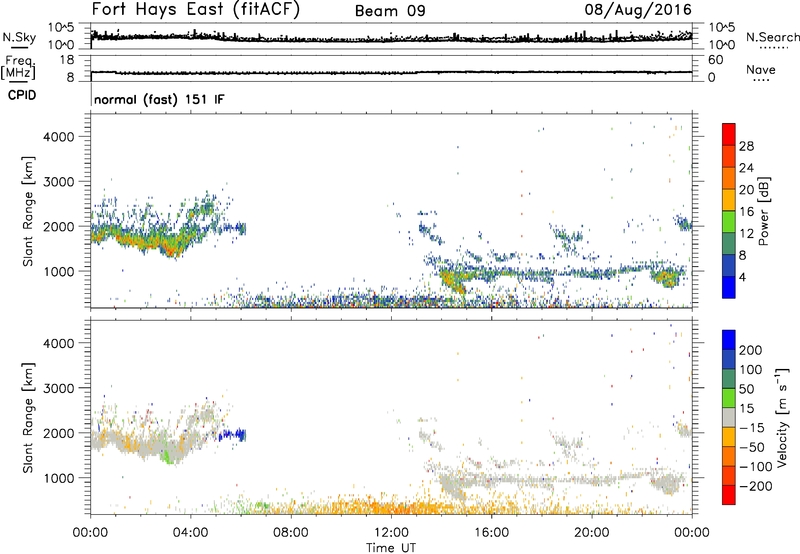This screenshot has height=554, width=800.
Task: Click the "Fort Hays East (fitACF)" title
Action: (x=195, y=10)
